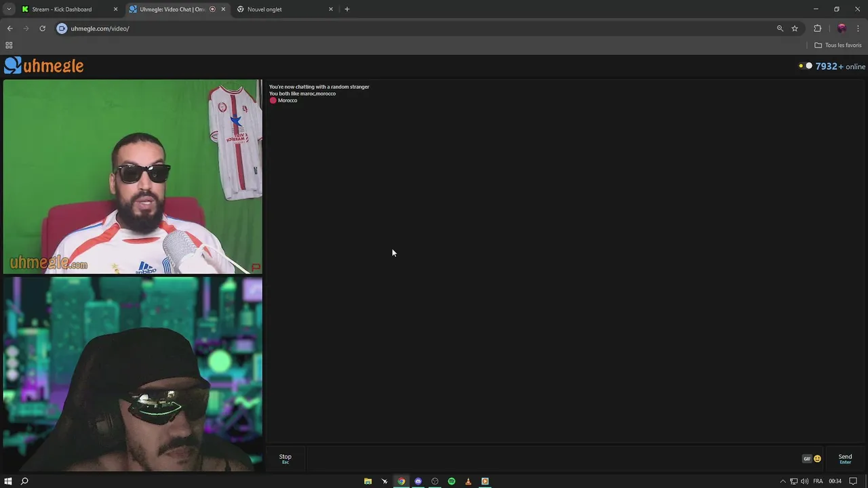The height and width of the screenshot is (488, 868).
Task: Open the Windows notification center
Action: coord(853,481)
